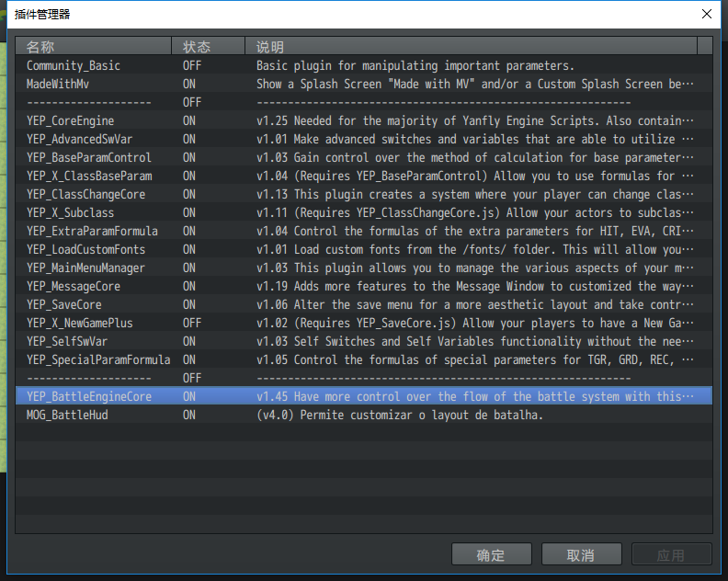Click ON status of YEP_CoreEngine
Screen dimensions: 728x581
point(189,120)
